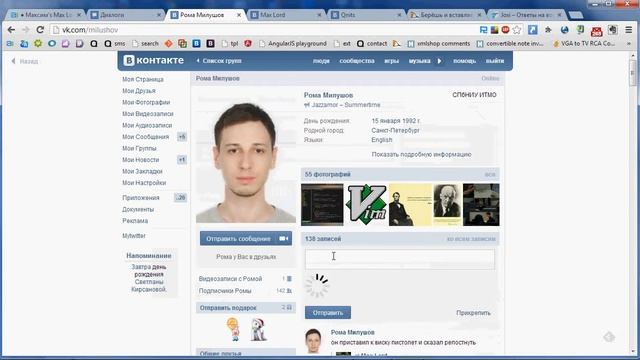Click the browser back arrow
This screenshot has width=640, height=360.
(x=11, y=30)
